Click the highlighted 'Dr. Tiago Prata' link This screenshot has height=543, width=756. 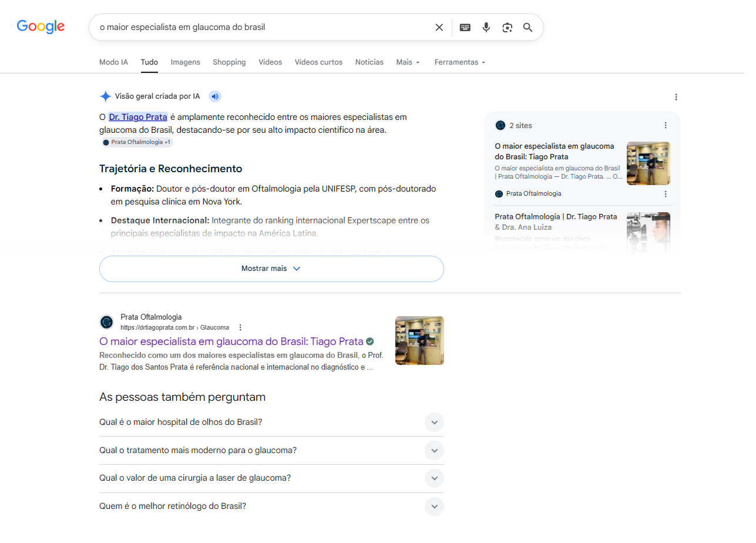pyautogui.click(x=138, y=117)
